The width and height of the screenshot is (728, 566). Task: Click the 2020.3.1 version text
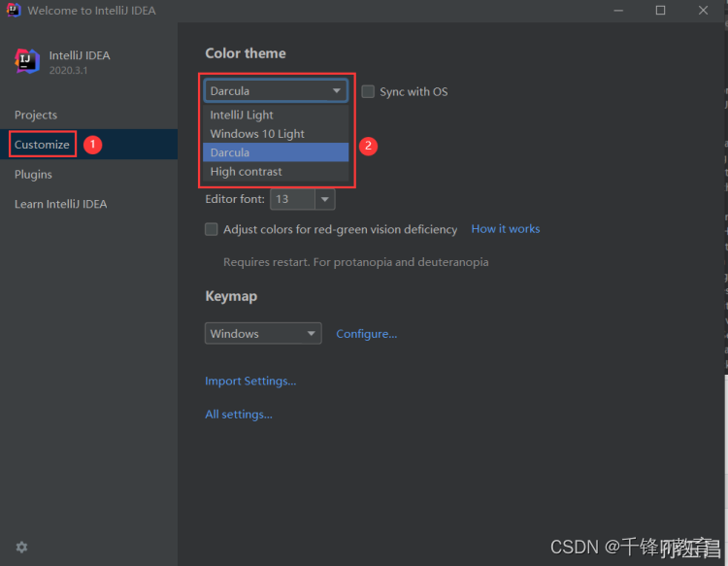click(x=68, y=70)
